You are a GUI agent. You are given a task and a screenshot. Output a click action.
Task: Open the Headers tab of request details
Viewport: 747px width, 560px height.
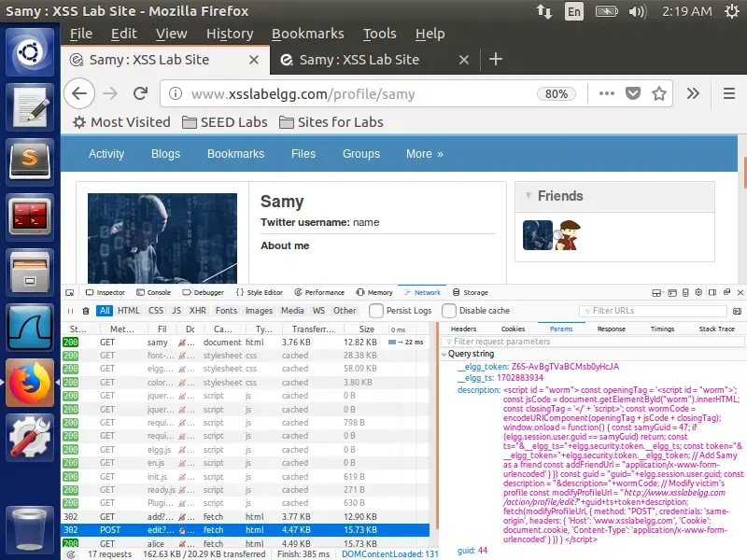463,329
